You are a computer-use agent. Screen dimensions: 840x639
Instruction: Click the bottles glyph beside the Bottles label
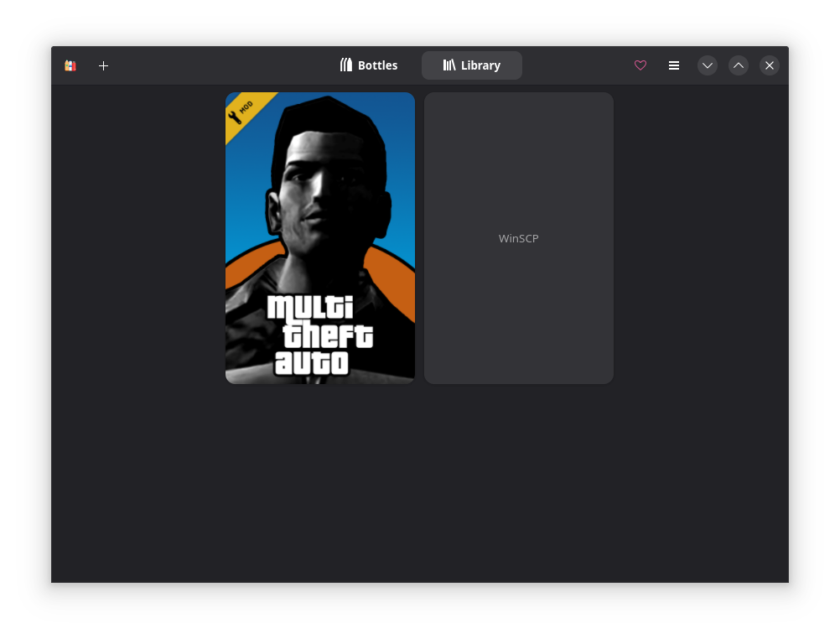coord(346,65)
